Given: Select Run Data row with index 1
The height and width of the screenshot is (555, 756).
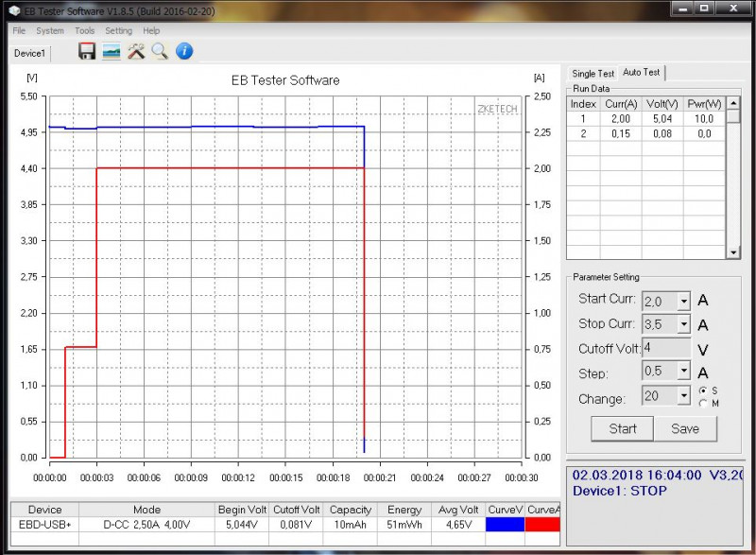Looking at the screenshot, I should coord(646,118).
